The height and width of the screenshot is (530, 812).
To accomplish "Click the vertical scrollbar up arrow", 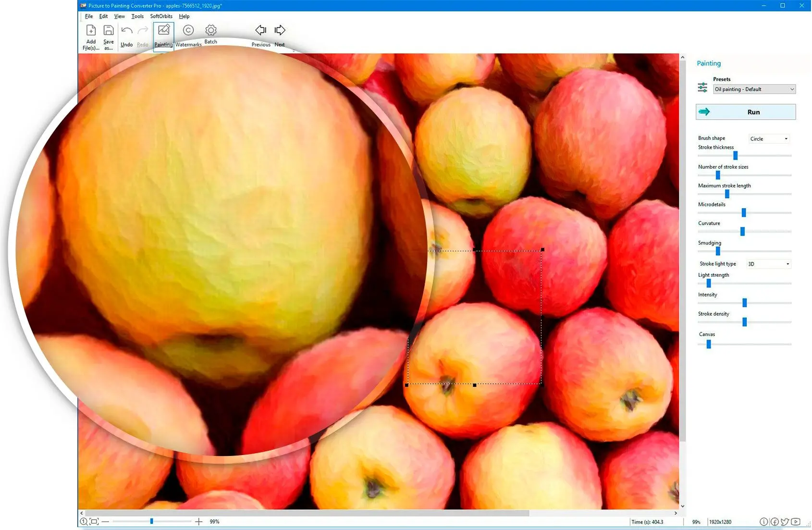I will [682, 57].
